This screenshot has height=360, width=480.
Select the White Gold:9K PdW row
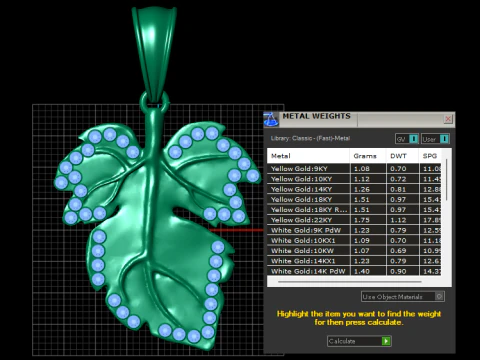coord(354,230)
